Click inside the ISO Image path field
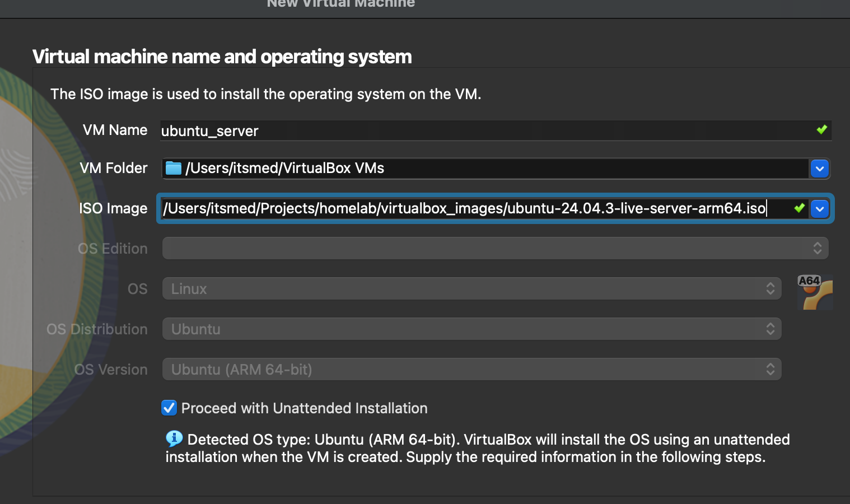The image size is (850, 504). pos(464,208)
